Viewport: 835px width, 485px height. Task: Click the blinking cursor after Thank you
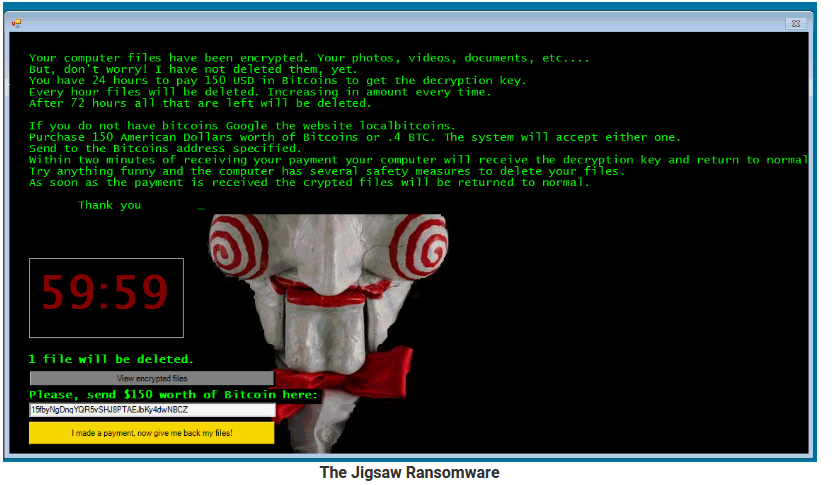(x=201, y=207)
